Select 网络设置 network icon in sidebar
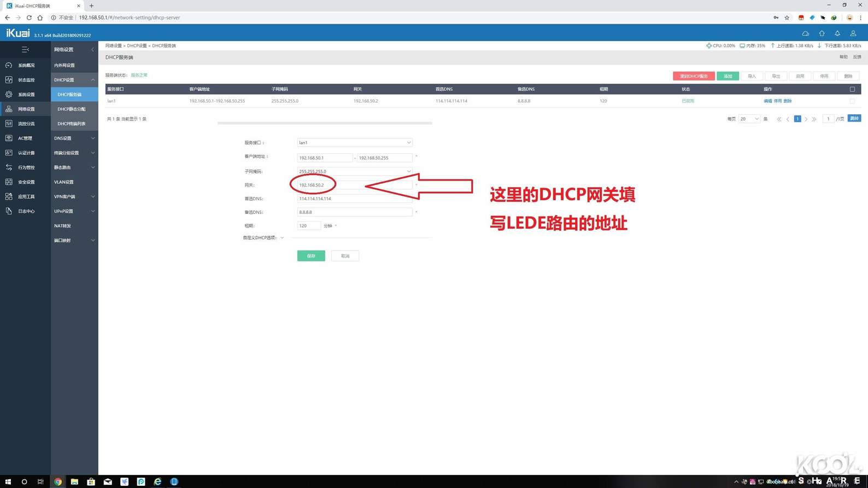The height and width of the screenshot is (488, 868). (9, 109)
